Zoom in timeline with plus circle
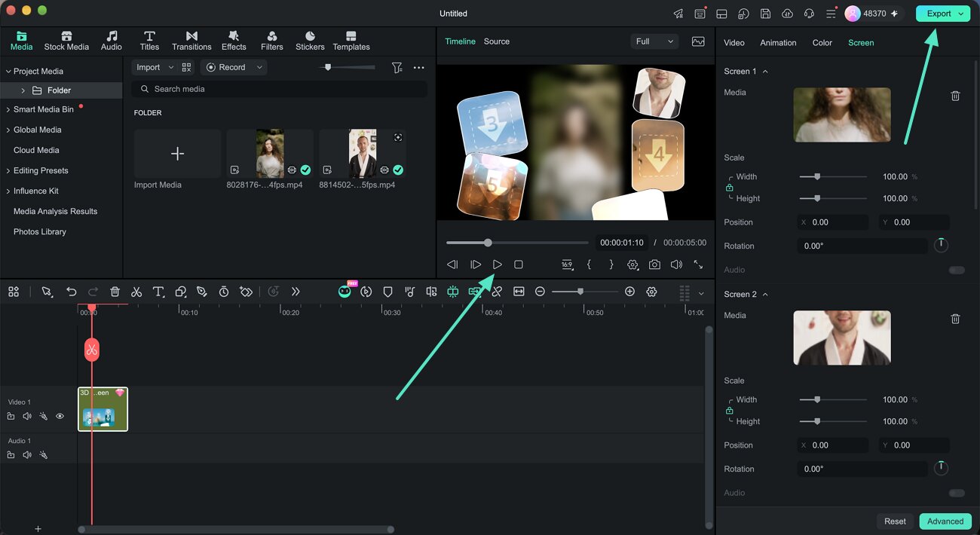 pos(629,292)
